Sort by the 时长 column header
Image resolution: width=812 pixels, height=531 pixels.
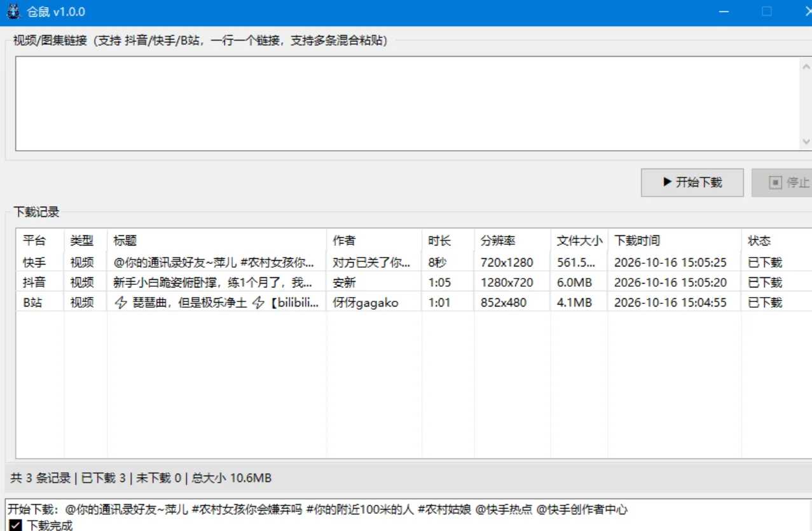pos(448,240)
